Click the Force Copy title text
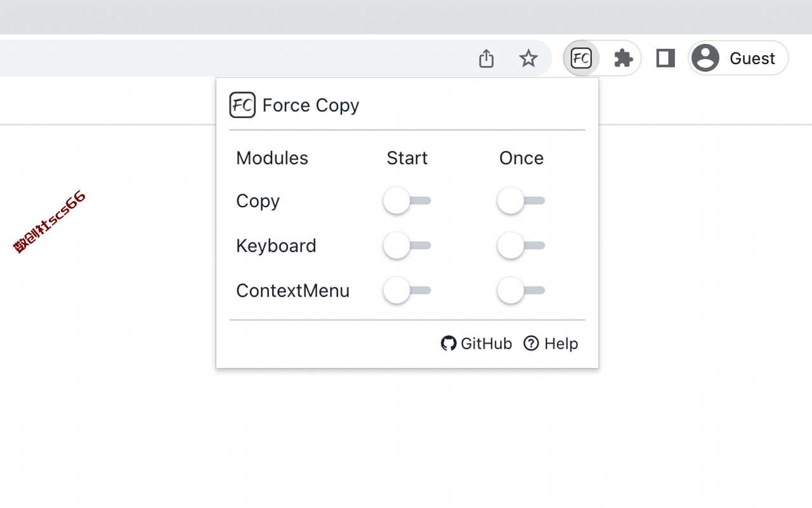The width and height of the screenshot is (812, 508). click(x=311, y=105)
